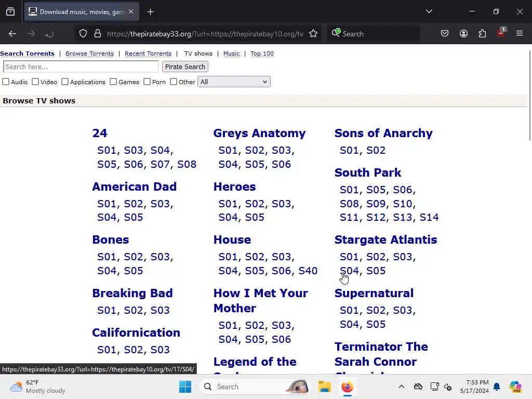The width and height of the screenshot is (532, 399).
Task: Open the Recent Torrents link
Action: point(148,54)
